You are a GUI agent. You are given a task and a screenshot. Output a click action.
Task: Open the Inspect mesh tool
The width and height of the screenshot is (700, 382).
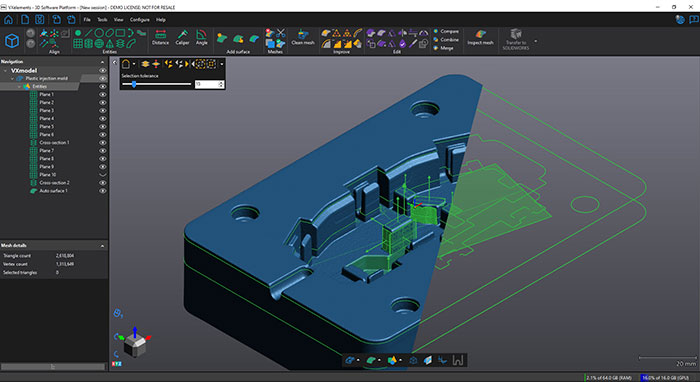click(x=480, y=37)
